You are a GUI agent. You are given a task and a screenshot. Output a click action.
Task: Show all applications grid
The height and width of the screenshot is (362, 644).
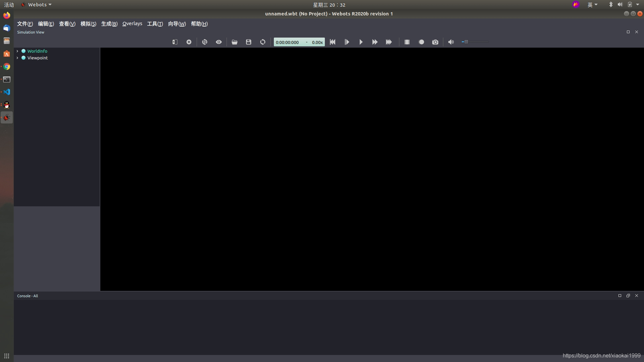tap(7, 356)
